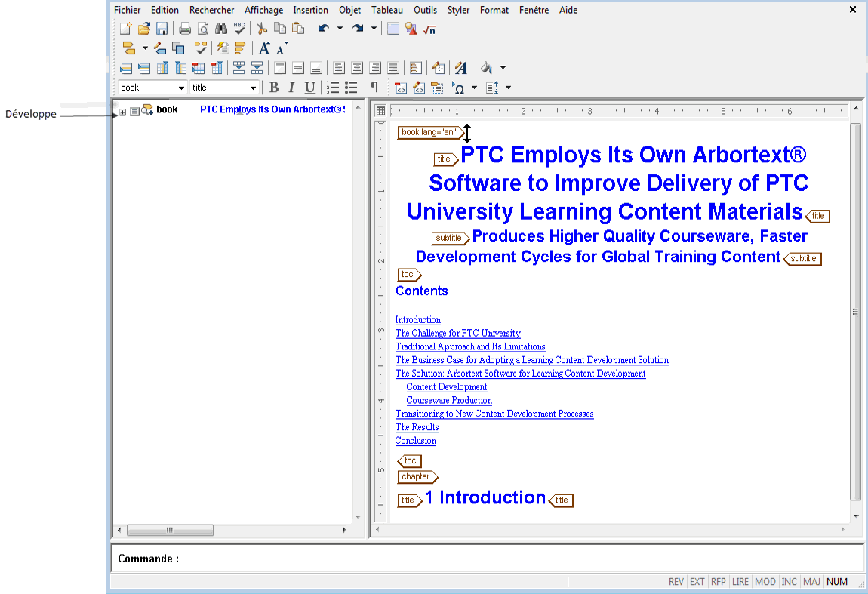Insert a graphic with the shapes icon
This screenshot has height=594, width=868.
point(411,28)
